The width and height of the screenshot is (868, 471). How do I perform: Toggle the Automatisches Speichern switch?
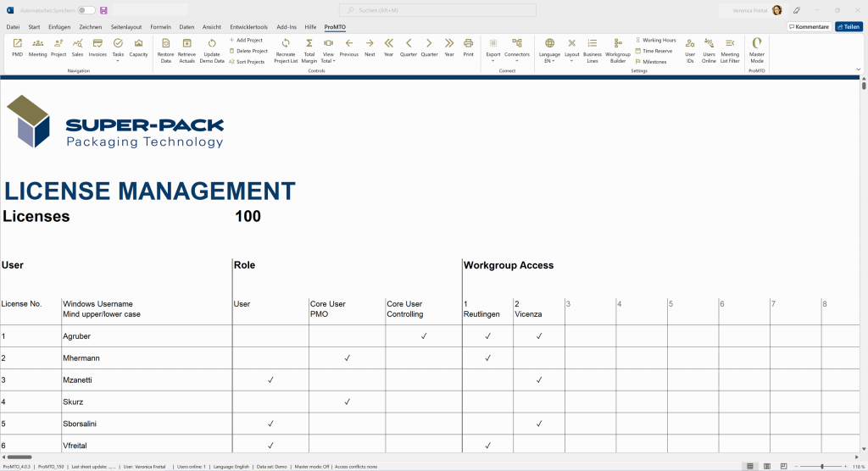[86, 10]
